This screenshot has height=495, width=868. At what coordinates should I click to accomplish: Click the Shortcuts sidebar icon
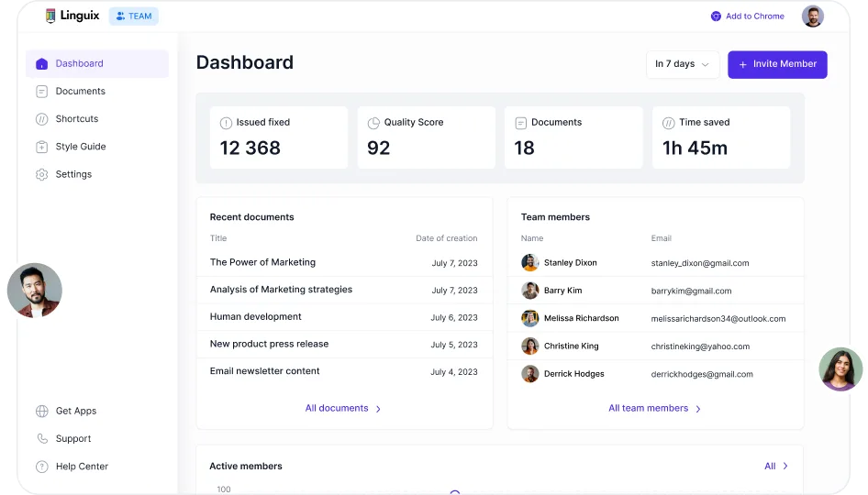click(x=41, y=119)
